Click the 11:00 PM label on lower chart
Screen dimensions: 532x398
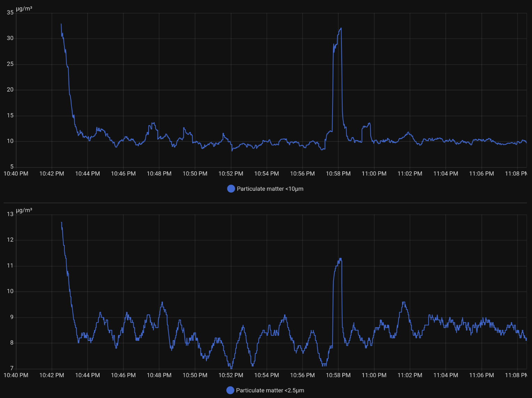[x=374, y=375]
